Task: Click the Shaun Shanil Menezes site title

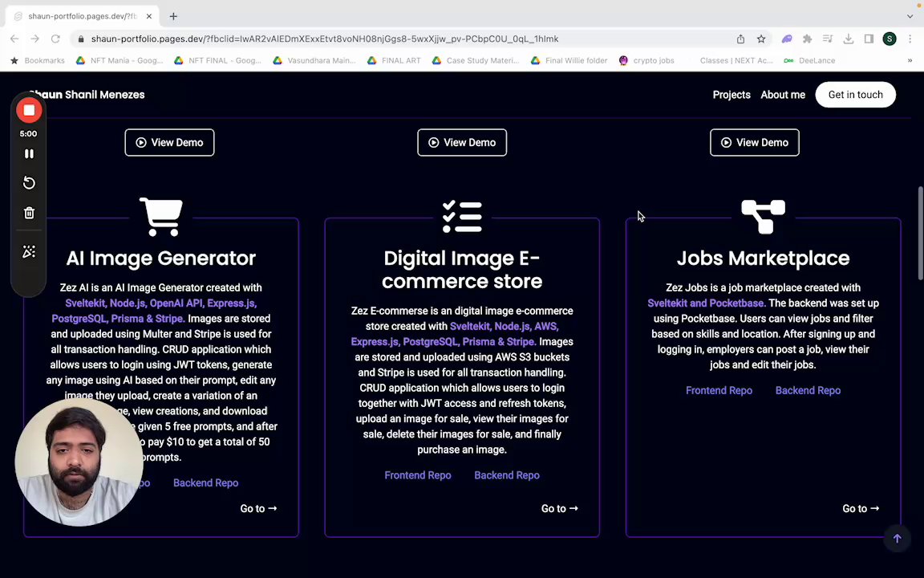Action: 87,95
